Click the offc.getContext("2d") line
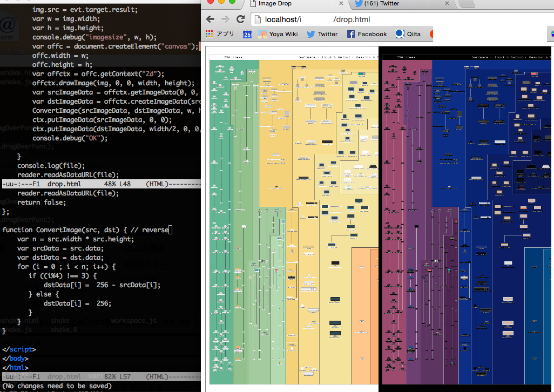Screen dimensions: 554x392 point(98,74)
